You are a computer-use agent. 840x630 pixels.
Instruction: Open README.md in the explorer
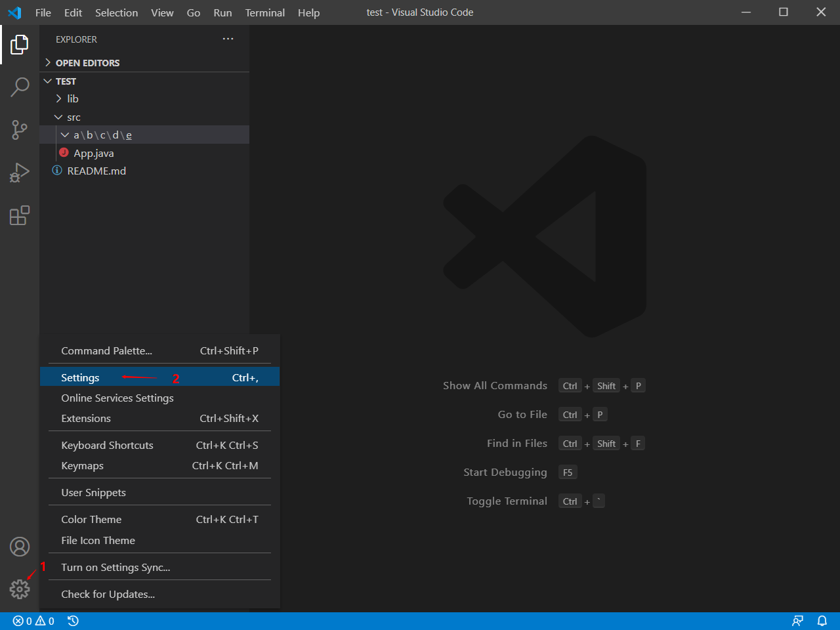(x=144, y=171)
